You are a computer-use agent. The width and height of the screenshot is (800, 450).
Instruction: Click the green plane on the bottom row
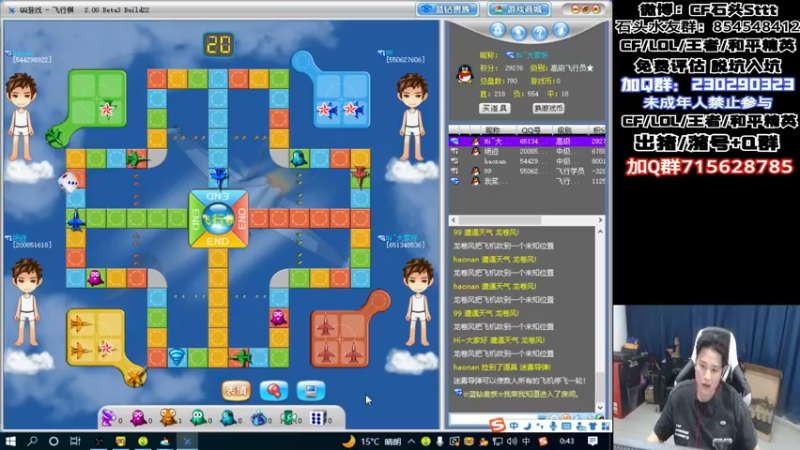coord(239,357)
